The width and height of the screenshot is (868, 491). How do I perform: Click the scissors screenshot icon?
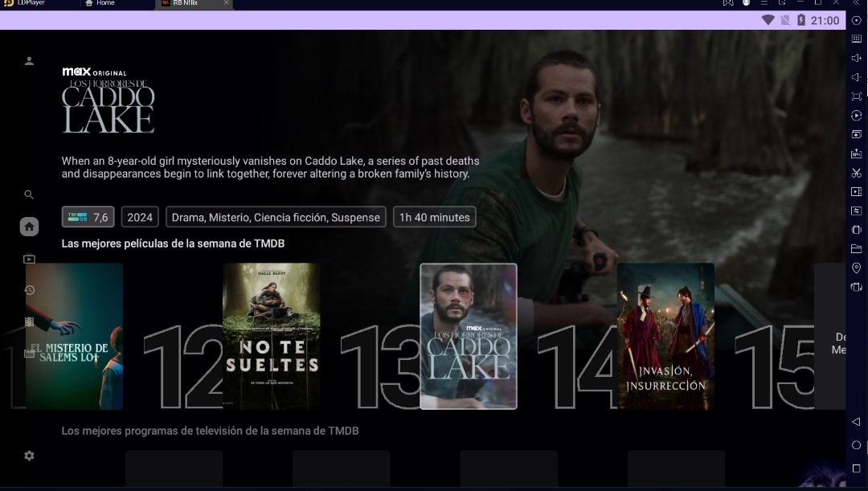(856, 173)
